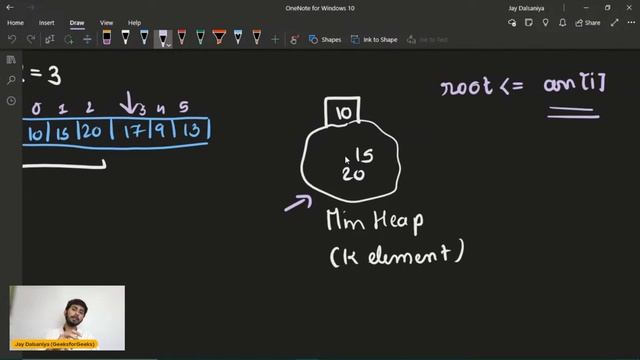Click the boxed 10 above the heap
Screen dimensions: 640x360
click(x=342, y=111)
